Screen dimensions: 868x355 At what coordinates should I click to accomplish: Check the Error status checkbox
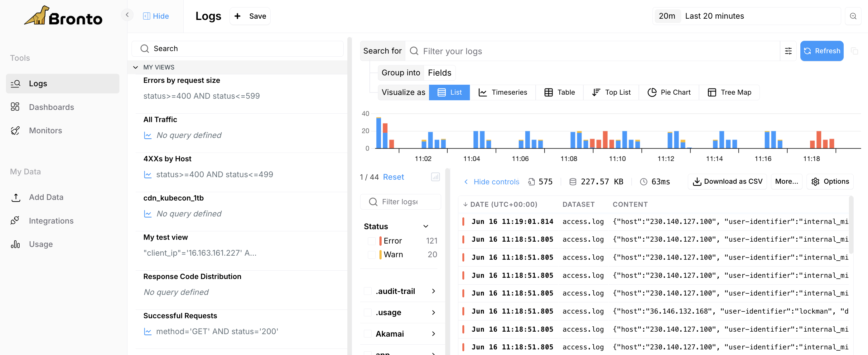(x=371, y=241)
